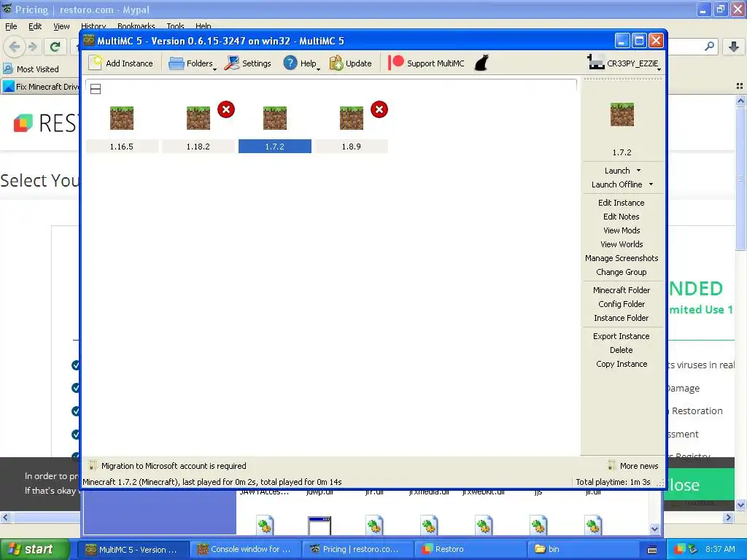
Task: Open the Help toolbar menu
Action: pyautogui.click(x=301, y=63)
